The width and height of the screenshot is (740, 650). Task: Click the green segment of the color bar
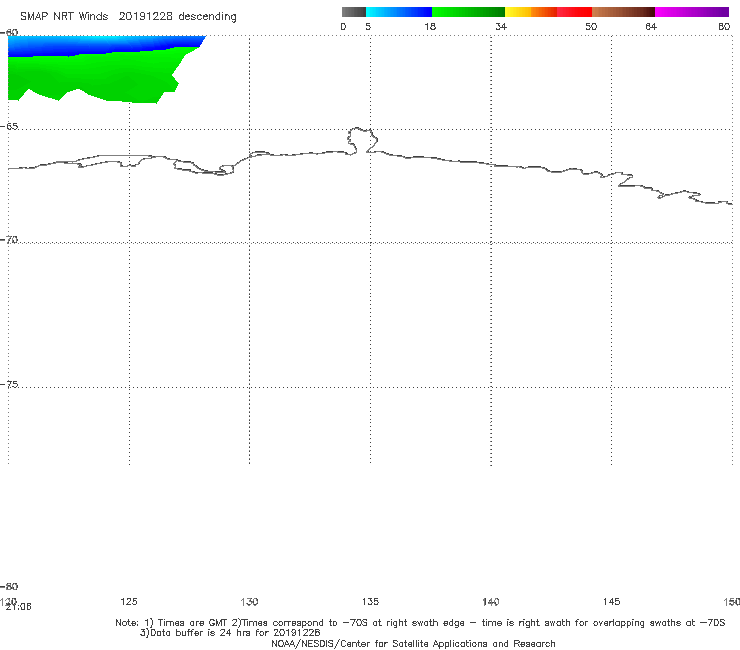pos(468,12)
